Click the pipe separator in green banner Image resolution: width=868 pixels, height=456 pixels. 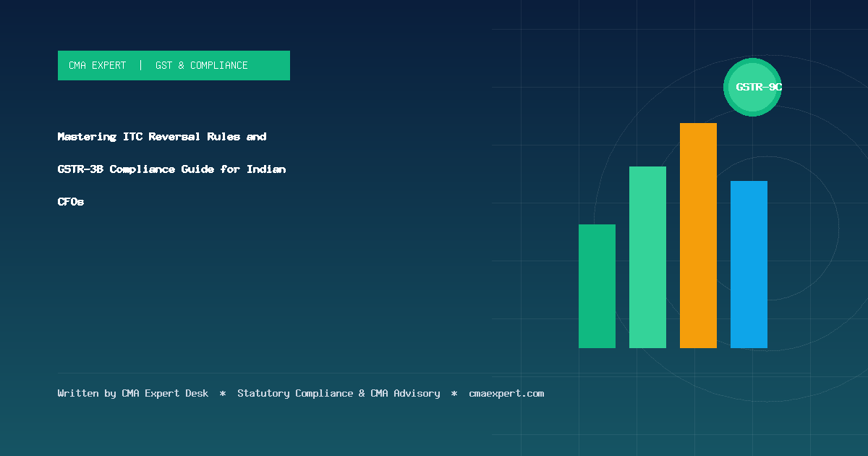click(140, 65)
